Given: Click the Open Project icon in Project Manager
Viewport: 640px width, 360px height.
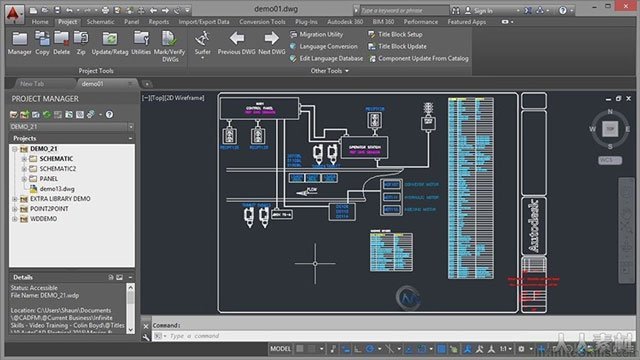Looking at the screenshot, I should tap(14, 115).
